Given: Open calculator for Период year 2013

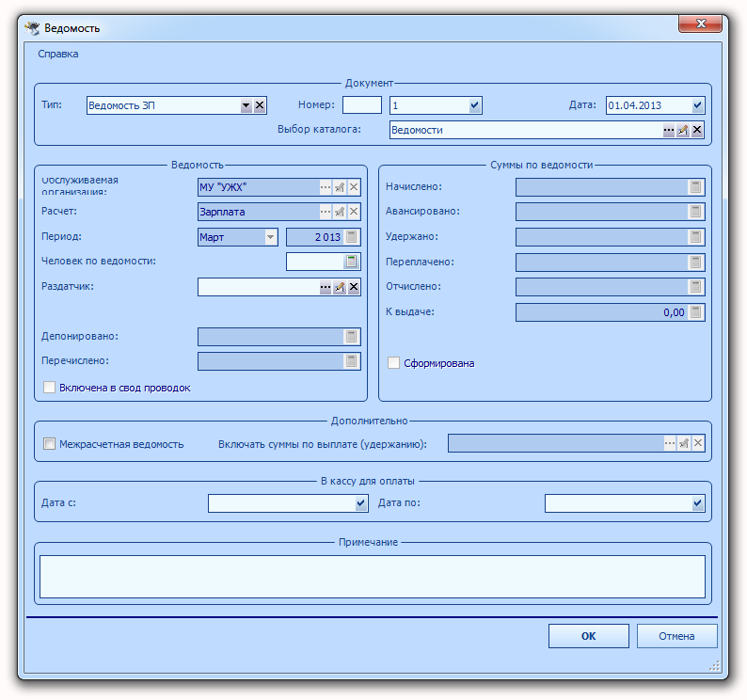Looking at the screenshot, I should pyautogui.click(x=352, y=237).
